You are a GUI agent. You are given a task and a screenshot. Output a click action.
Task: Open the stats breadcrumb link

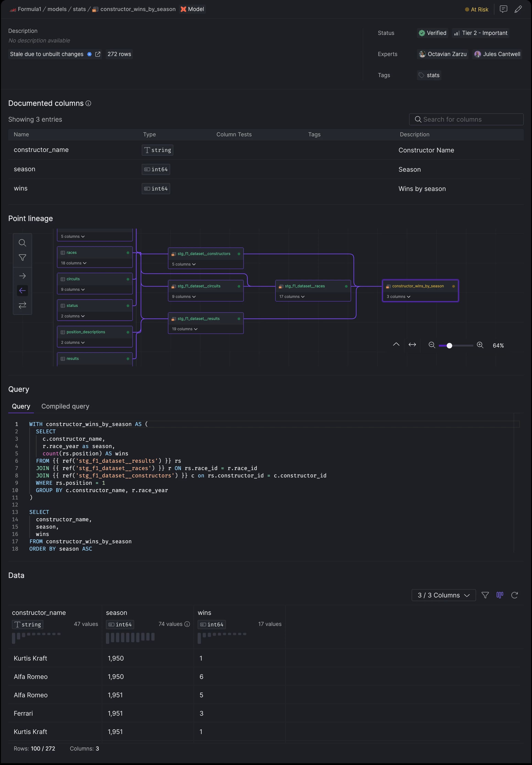tap(79, 9)
